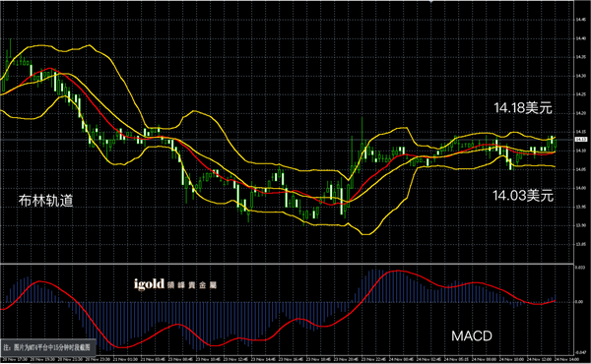
Task: Click the 14.03美元 support annotation
Action: 523,196
